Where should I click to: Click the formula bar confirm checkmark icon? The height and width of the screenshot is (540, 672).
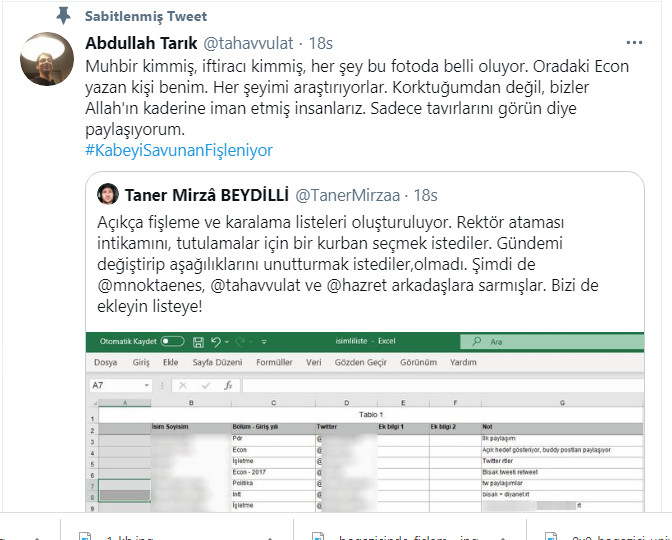coord(206,386)
